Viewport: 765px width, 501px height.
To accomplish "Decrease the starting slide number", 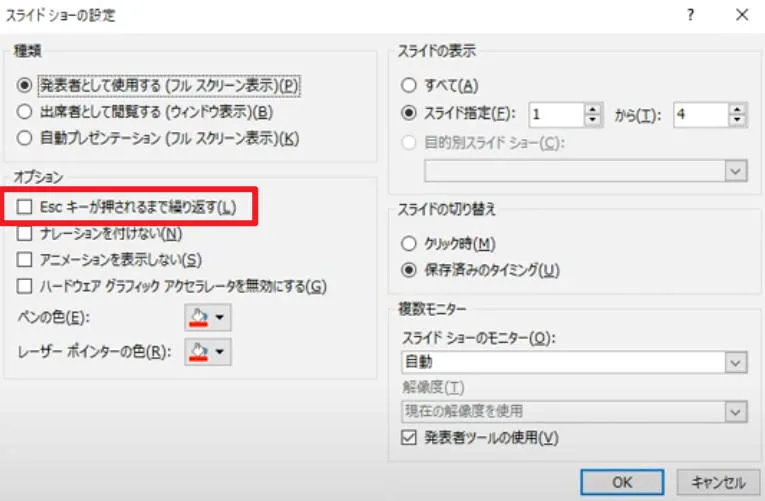I will (593, 120).
